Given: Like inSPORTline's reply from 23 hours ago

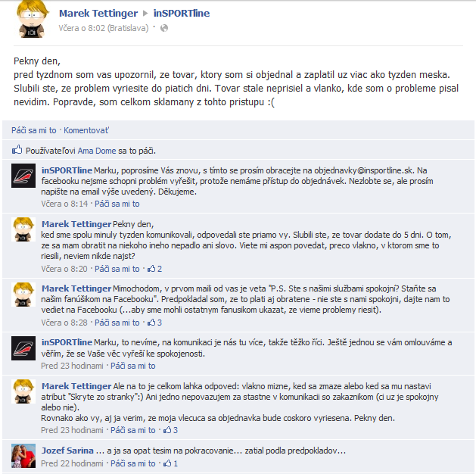Looking at the screenshot, I should pyautogui.click(x=132, y=366).
